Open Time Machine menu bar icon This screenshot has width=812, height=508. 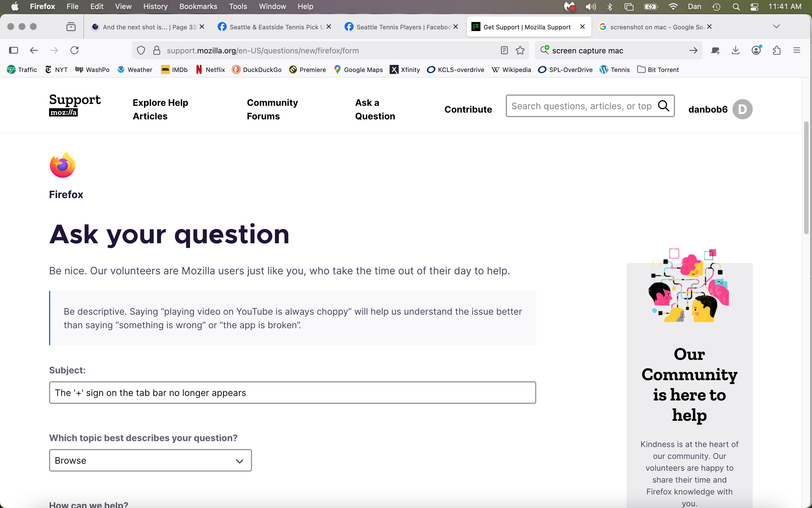[716, 7]
